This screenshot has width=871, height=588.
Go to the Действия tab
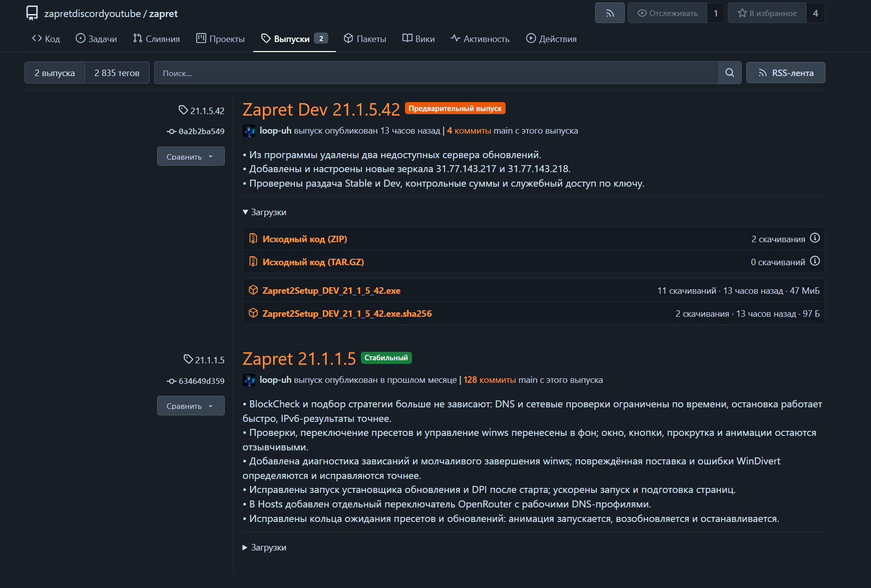point(551,39)
